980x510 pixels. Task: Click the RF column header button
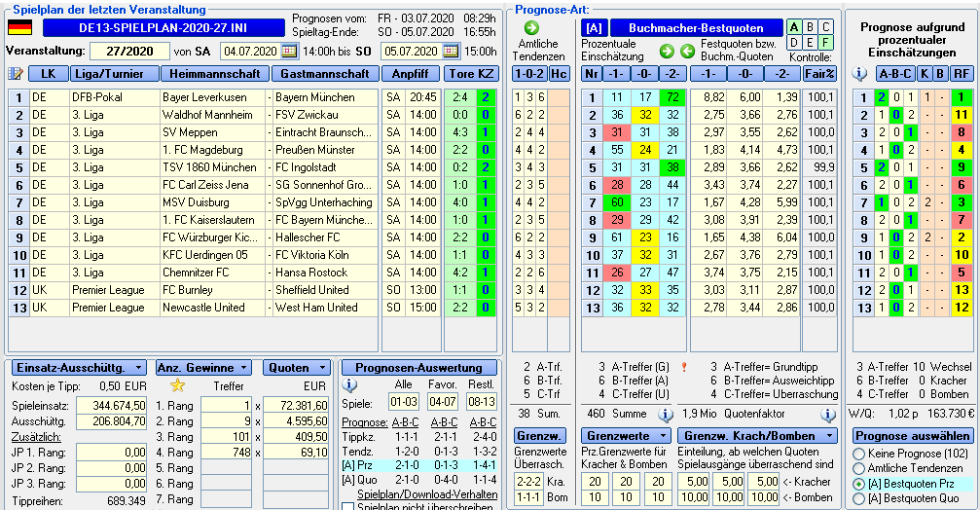point(961,74)
